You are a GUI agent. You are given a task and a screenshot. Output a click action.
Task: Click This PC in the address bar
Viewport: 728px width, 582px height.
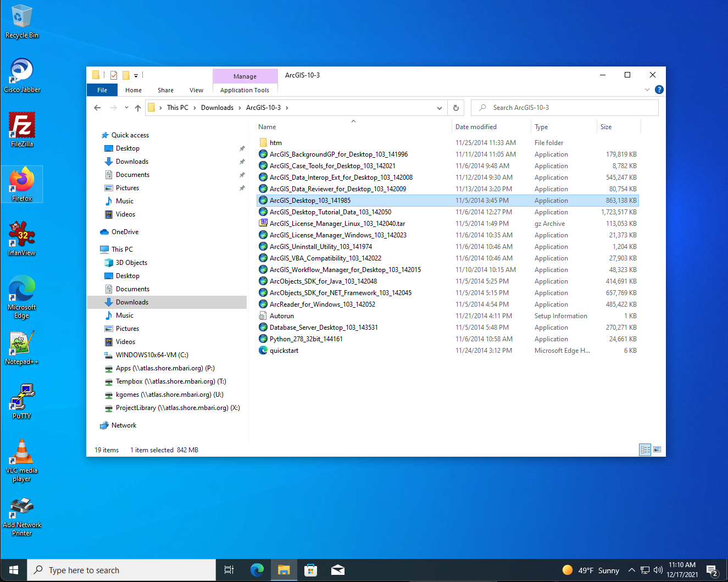[x=177, y=108]
